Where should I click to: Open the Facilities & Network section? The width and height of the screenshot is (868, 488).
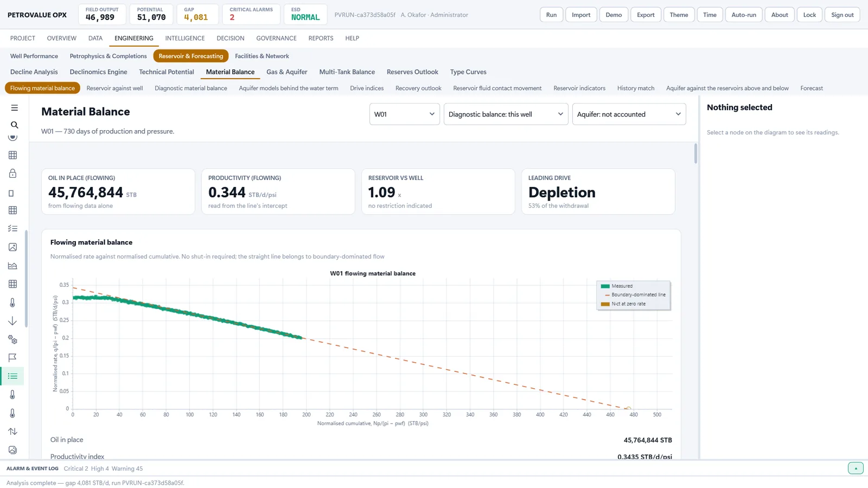point(262,56)
